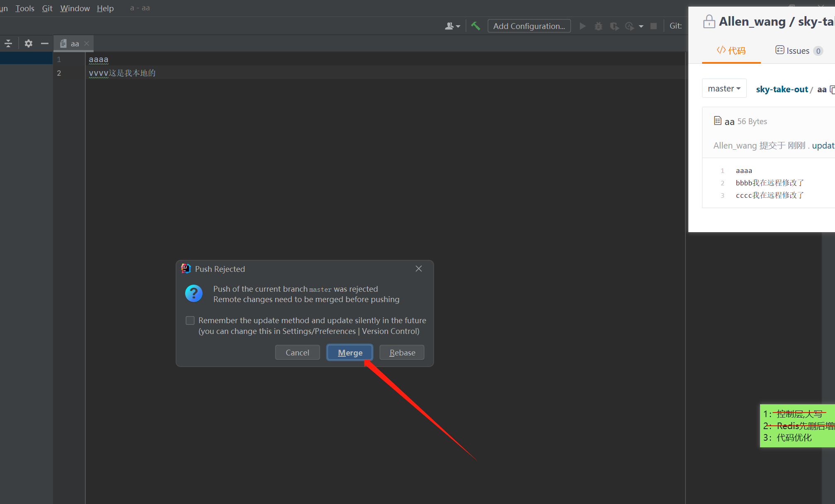This screenshot has width=835, height=504.
Task: Expand the master branch dropdown
Action: (x=724, y=89)
